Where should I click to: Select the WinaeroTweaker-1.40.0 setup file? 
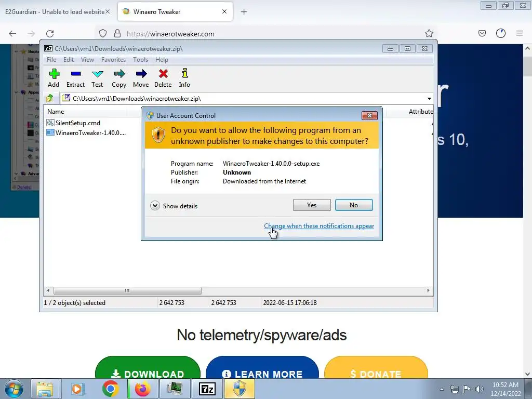point(86,132)
